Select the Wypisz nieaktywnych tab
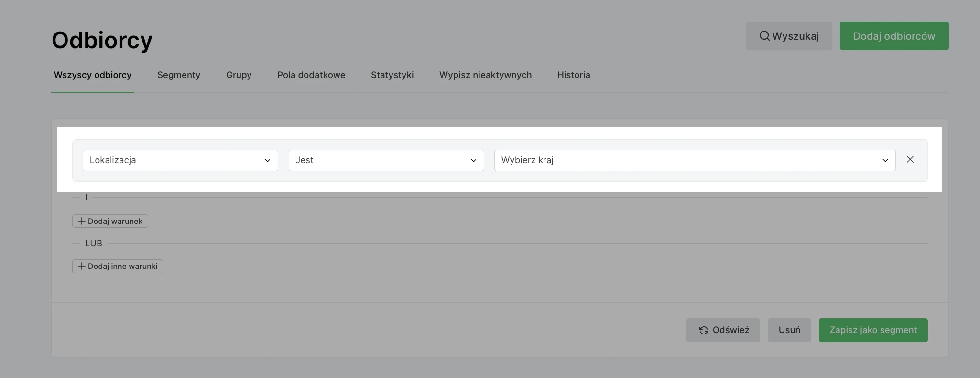 [485, 75]
